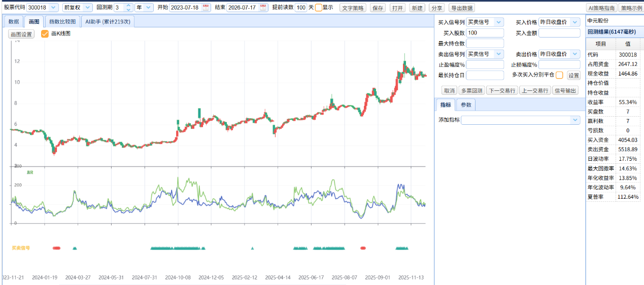Select the 最大回撤率 value 14.63%

(x=628, y=168)
